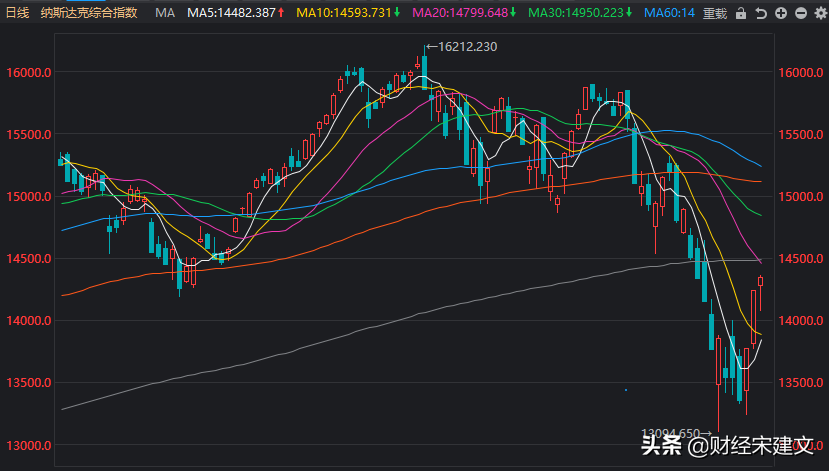Click left axis label 13500.0
This screenshot has height=471, width=829.
pyautogui.click(x=29, y=382)
